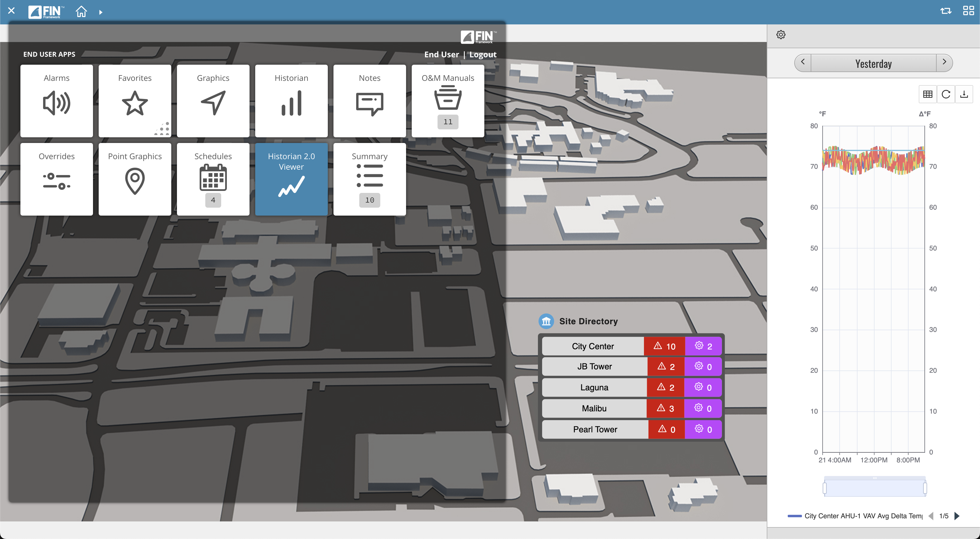Open the Notes app tile
The height and width of the screenshot is (539, 980).
(x=369, y=101)
